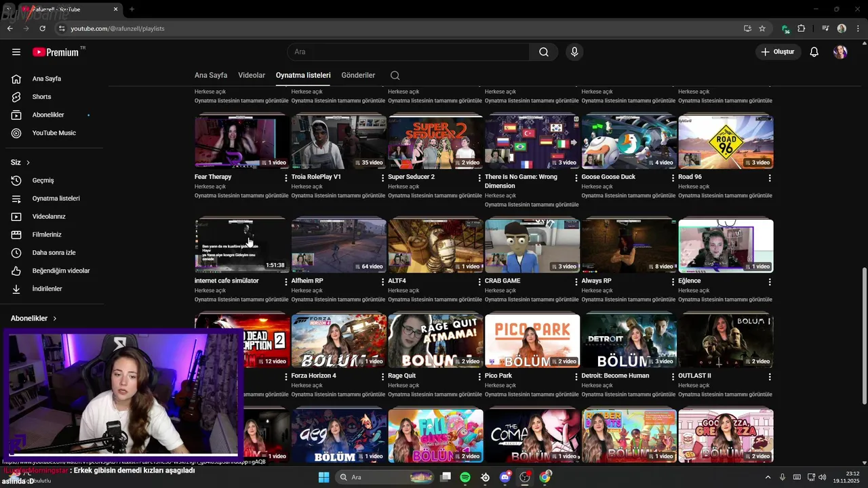Open more options for internet cafe simulator
This screenshot has width=868, height=488.
[285, 282]
